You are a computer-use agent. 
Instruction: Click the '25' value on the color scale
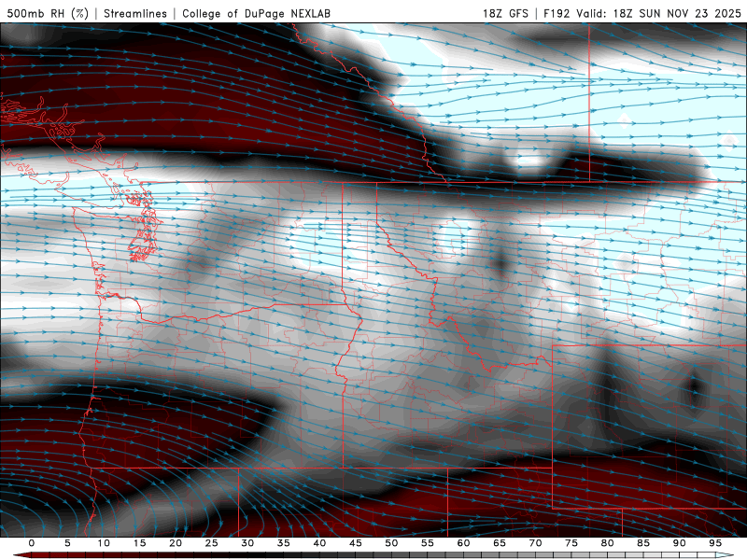point(212,543)
